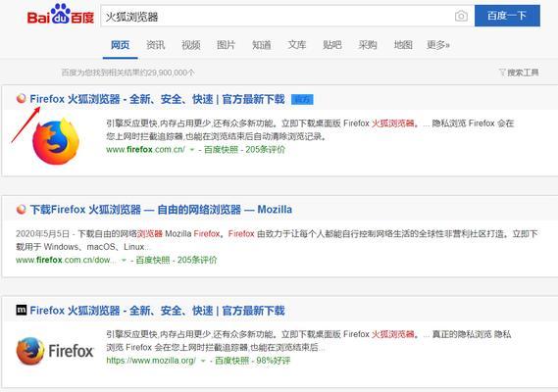Open the www.firefox.com.cn/dow... URL
The width and height of the screenshot is (558, 392).
coord(66,260)
